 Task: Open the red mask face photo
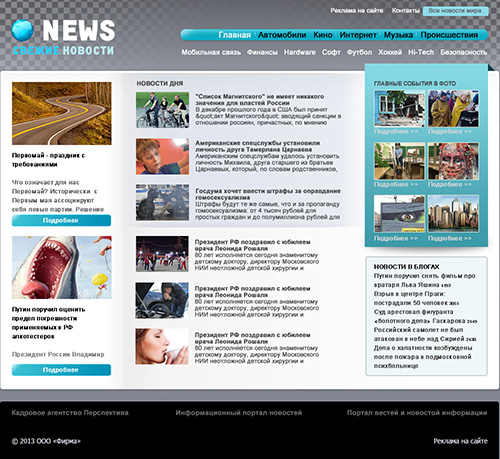pyautogui.click(x=453, y=161)
